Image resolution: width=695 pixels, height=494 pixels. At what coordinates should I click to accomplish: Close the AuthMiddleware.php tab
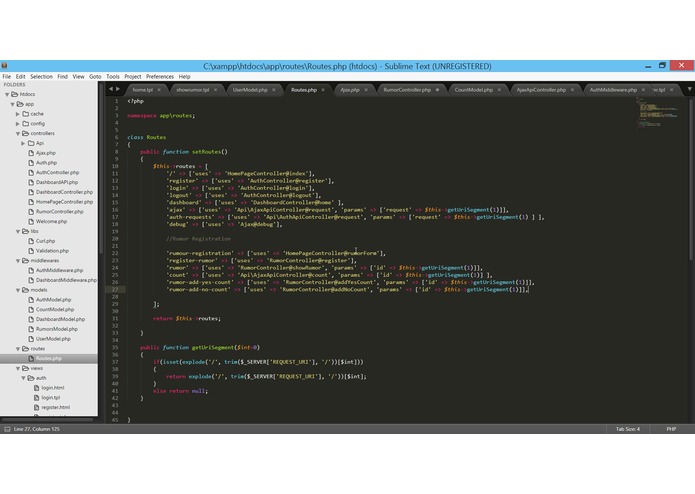[644, 90]
